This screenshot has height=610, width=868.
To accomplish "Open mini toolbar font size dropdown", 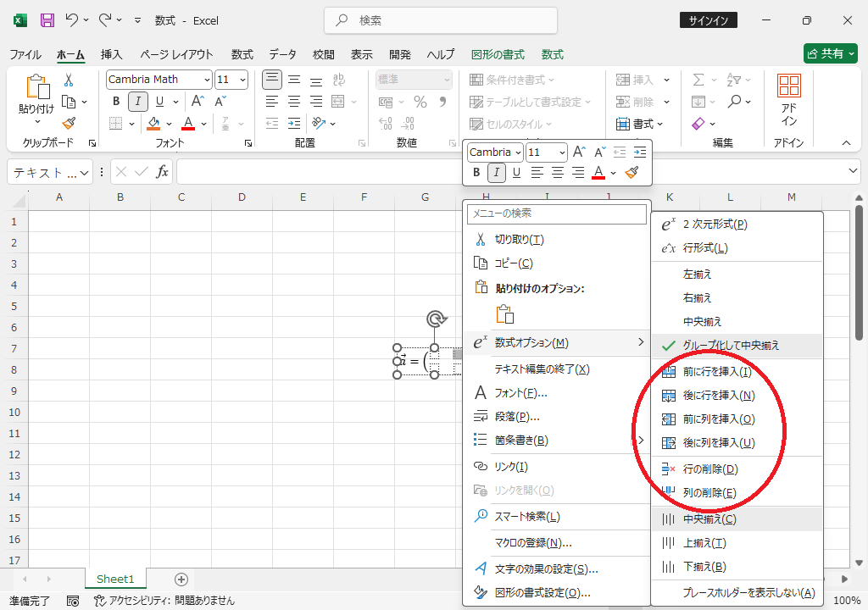I will tap(562, 152).
